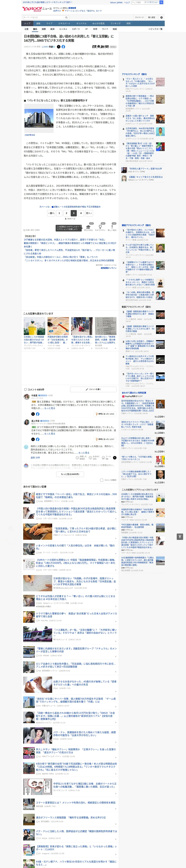Focus the keyword search input field

[44, 18]
